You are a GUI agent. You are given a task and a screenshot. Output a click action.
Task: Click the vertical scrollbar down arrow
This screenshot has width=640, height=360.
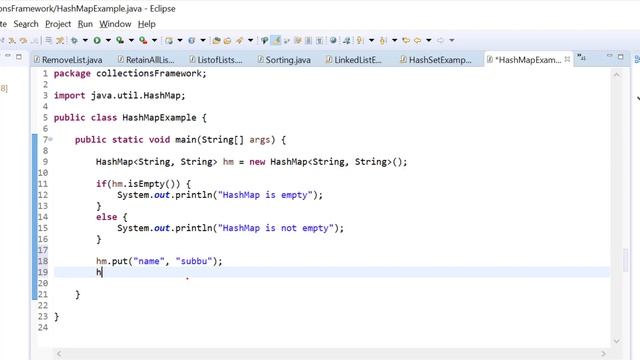click(x=617, y=341)
